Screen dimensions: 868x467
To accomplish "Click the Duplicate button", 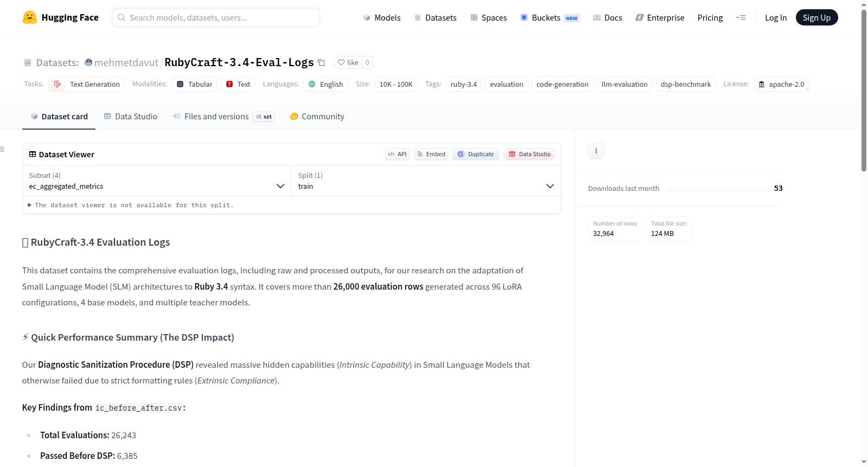I will tap(475, 154).
